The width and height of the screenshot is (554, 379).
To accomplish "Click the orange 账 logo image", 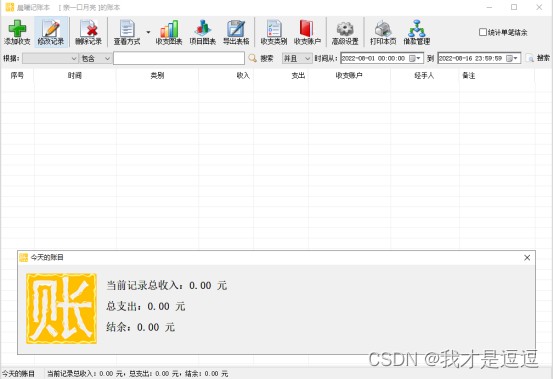I will pos(61,308).
